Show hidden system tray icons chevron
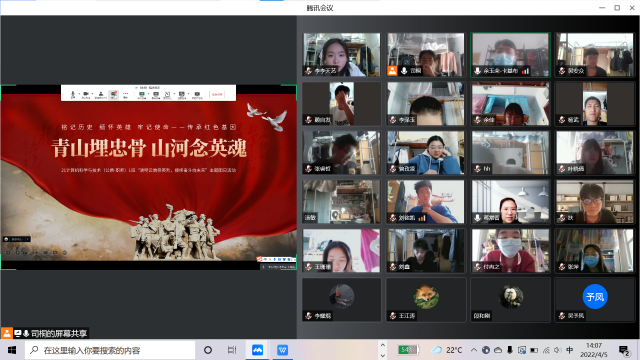The width and height of the screenshot is (640, 360). coord(473,350)
